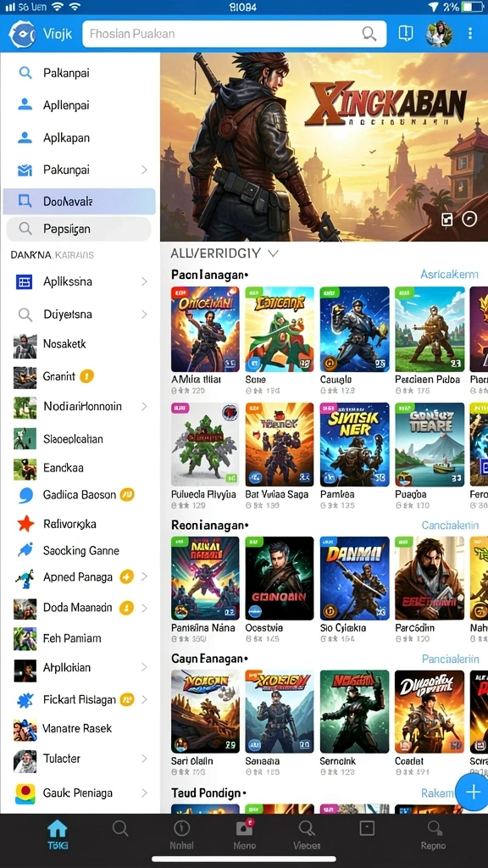Click the blue bubble icon beside Gadiica Baoson
The width and height of the screenshot is (488, 868).
pos(25,495)
